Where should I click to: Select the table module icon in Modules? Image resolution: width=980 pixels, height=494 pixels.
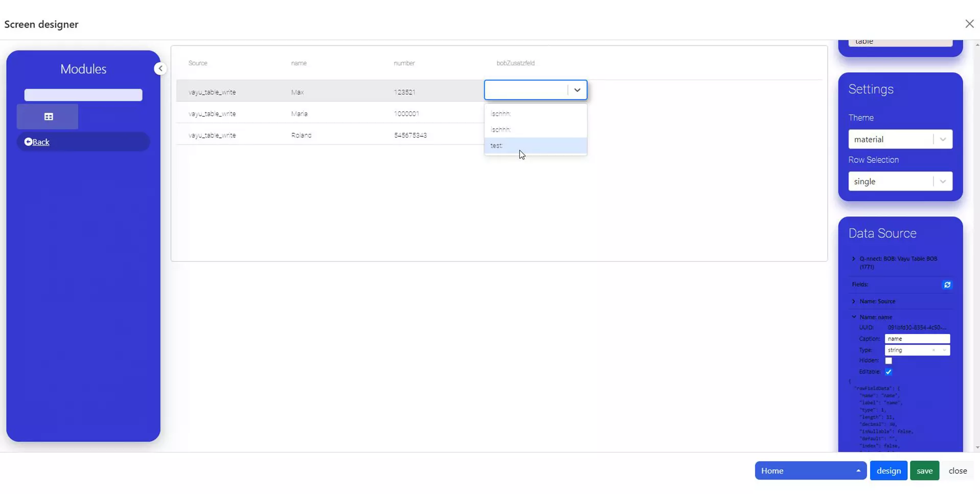coord(48,116)
